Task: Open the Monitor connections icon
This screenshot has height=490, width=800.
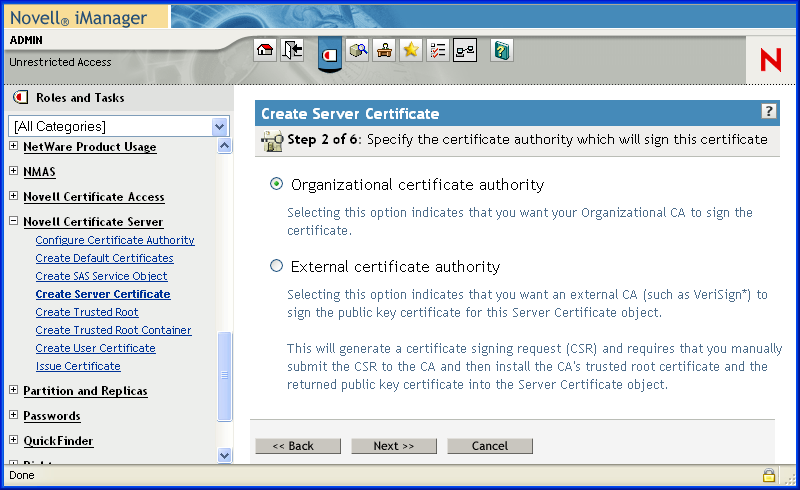Action: [465, 50]
